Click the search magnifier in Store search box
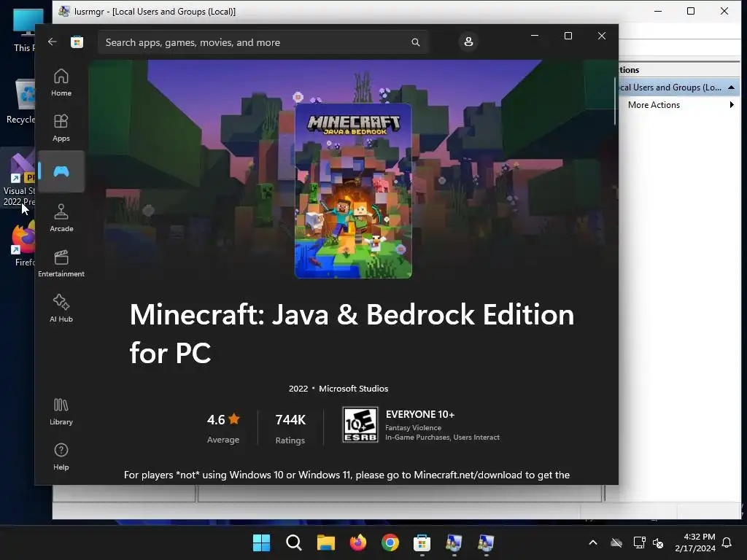The image size is (747, 560). click(x=415, y=42)
